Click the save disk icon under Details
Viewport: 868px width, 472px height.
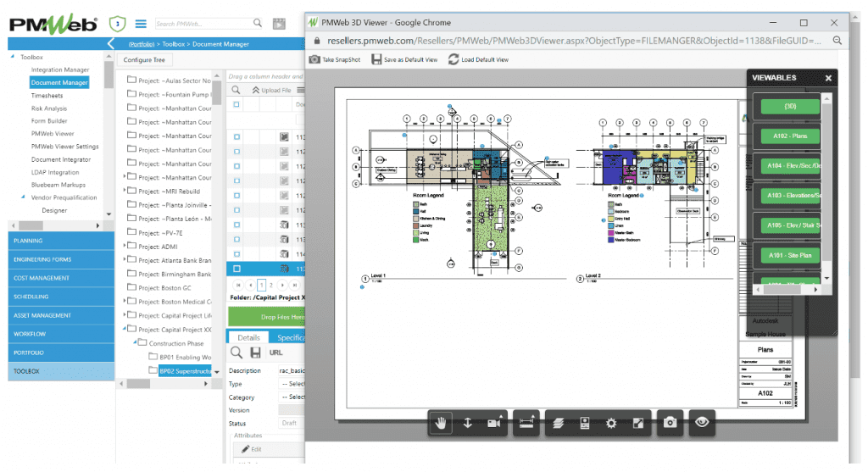(255, 353)
